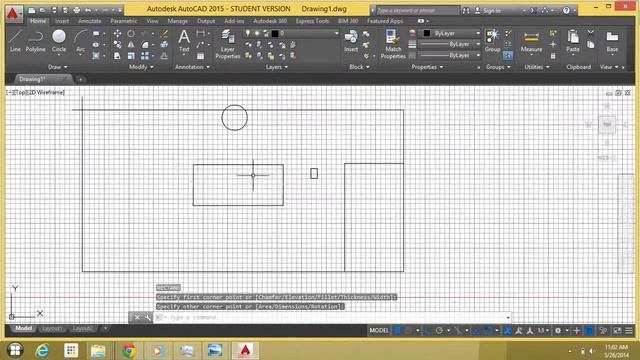
Task: Insert a Table annotation
Action: [x=200, y=56]
